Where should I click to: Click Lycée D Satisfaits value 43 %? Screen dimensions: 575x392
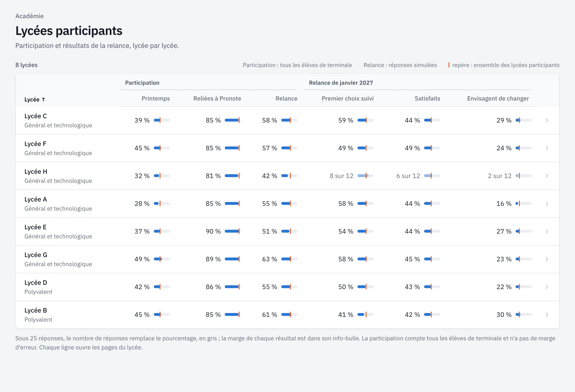point(412,287)
